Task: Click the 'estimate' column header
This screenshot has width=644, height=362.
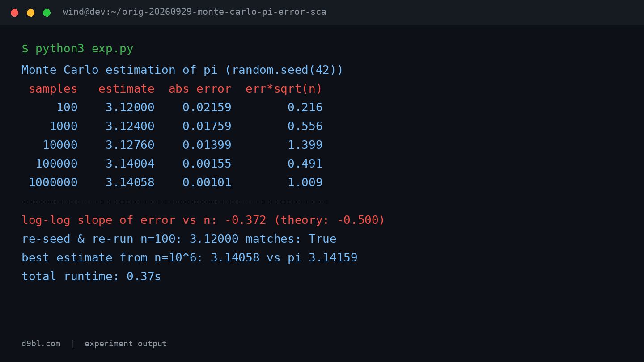Action: [x=127, y=89]
